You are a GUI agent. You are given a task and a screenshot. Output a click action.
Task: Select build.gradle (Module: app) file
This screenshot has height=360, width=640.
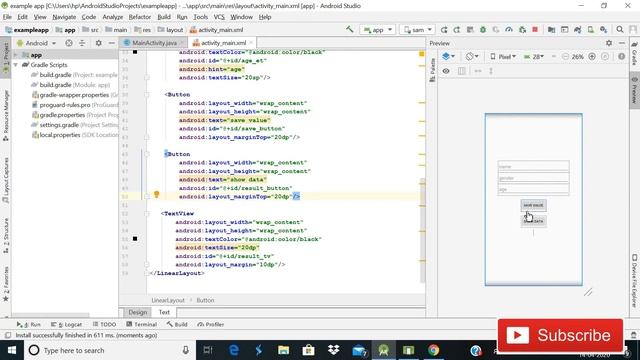71,85
